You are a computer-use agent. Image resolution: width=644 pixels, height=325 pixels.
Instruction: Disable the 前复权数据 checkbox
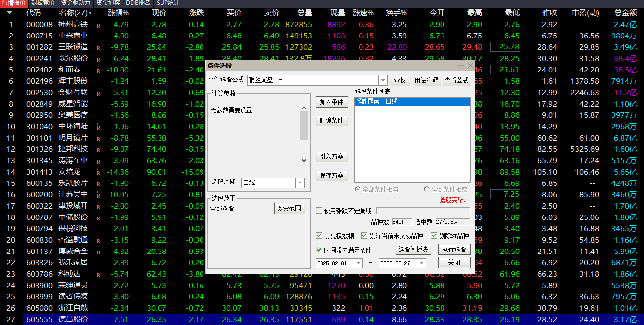pyautogui.click(x=319, y=235)
